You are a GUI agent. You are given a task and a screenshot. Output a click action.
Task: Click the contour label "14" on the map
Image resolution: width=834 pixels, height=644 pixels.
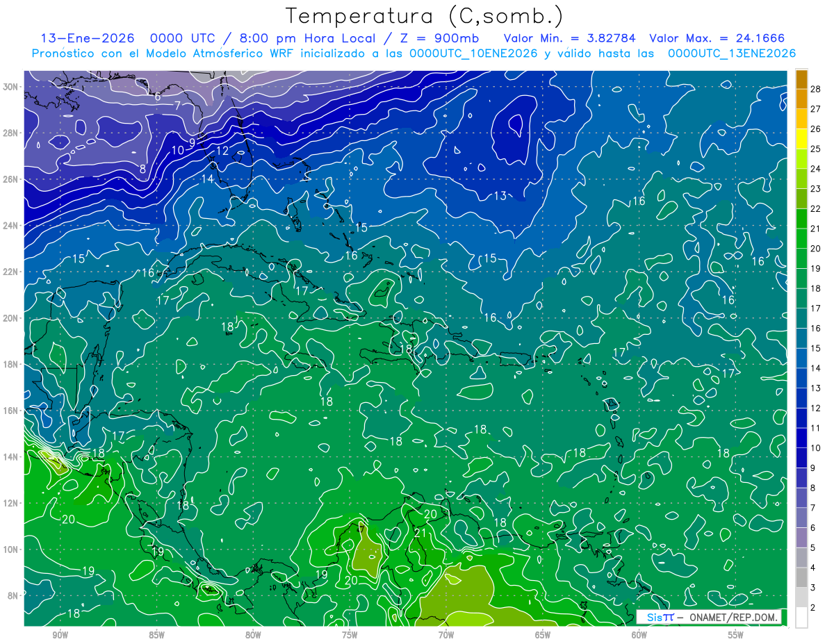(207, 179)
